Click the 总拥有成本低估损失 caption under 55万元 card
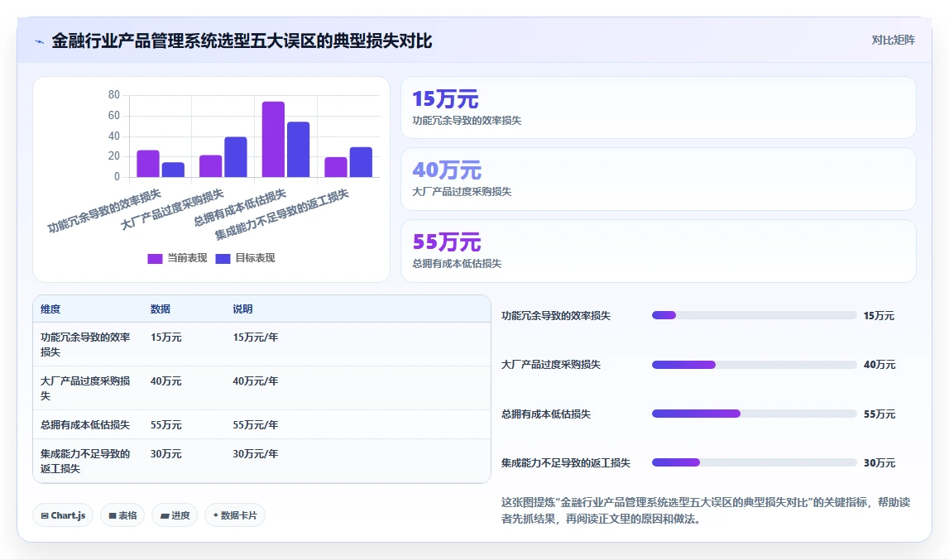 pos(457,263)
